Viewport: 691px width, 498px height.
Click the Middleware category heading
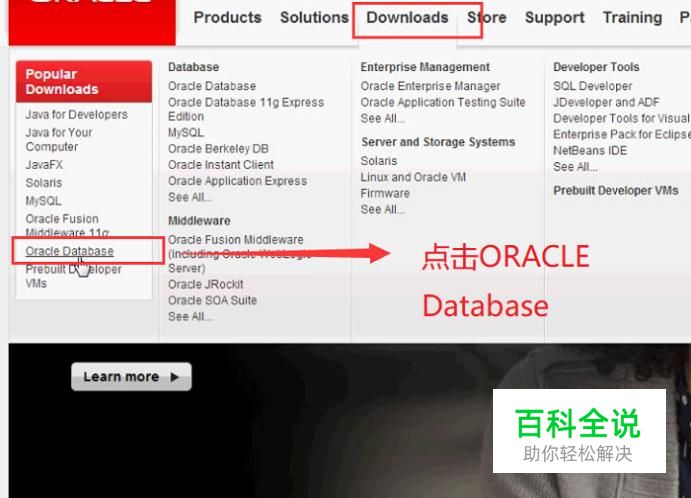pos(199,221)
